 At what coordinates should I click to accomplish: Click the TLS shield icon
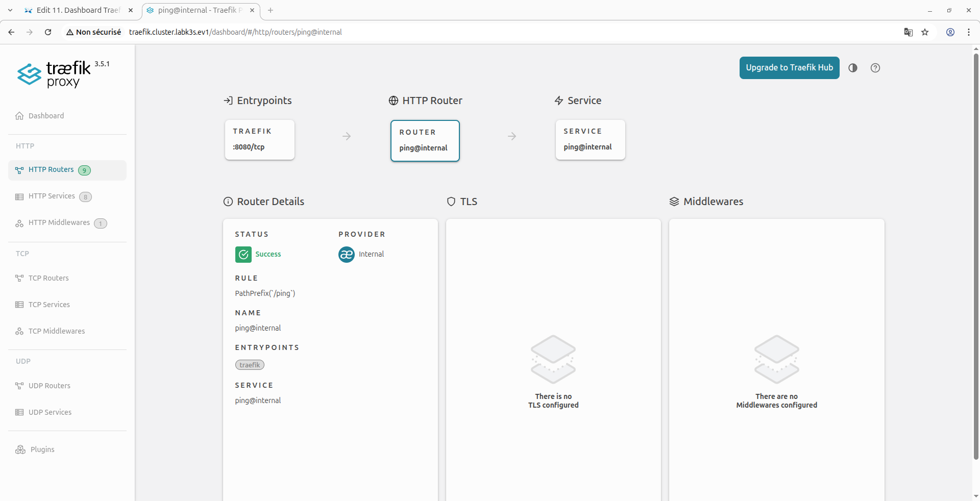[x=451, y=202]
